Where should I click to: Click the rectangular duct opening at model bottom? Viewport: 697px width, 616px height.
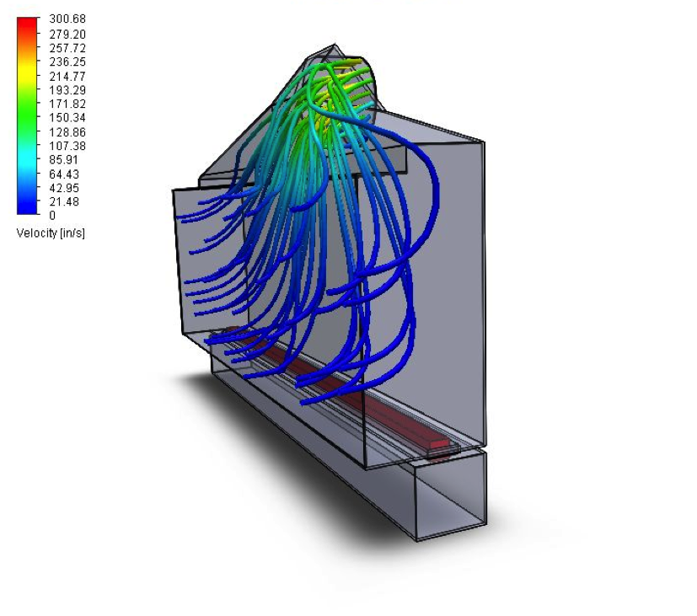[451, 497]
